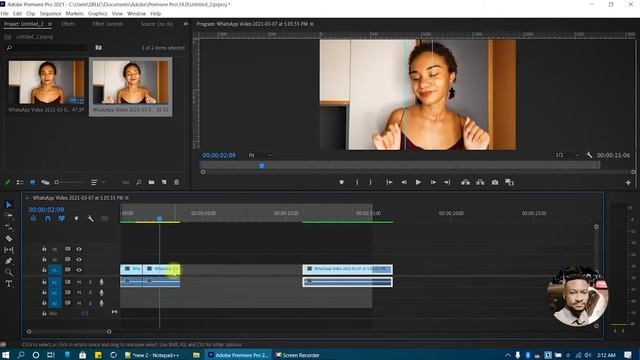Step forward one frame
640x360 pixels.
tap(433, 182)
